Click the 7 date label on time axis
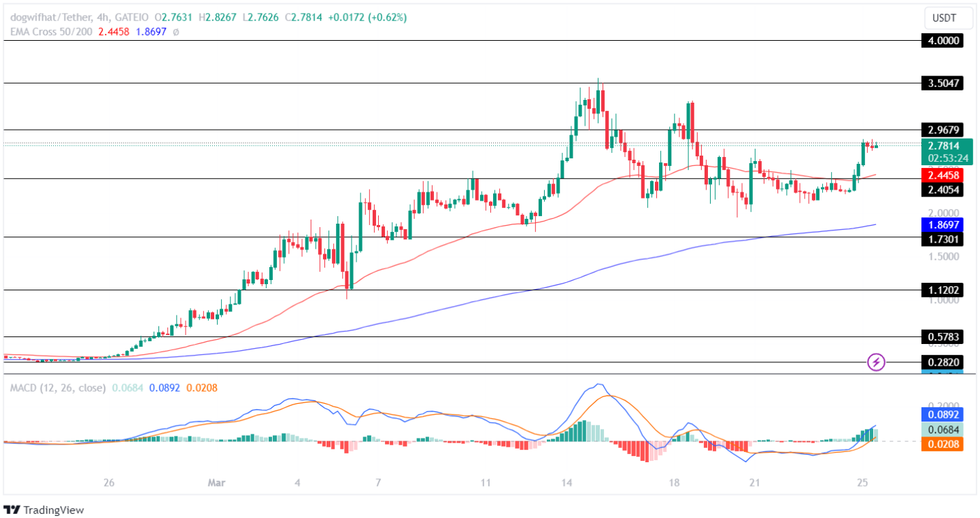The height and width of the screenshot is (518, 980). coord(377,483)
